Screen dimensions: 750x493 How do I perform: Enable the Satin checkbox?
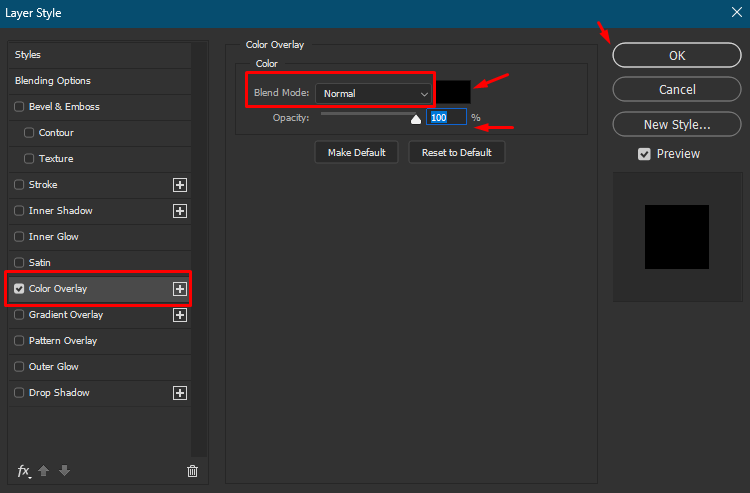coord(19,263)
